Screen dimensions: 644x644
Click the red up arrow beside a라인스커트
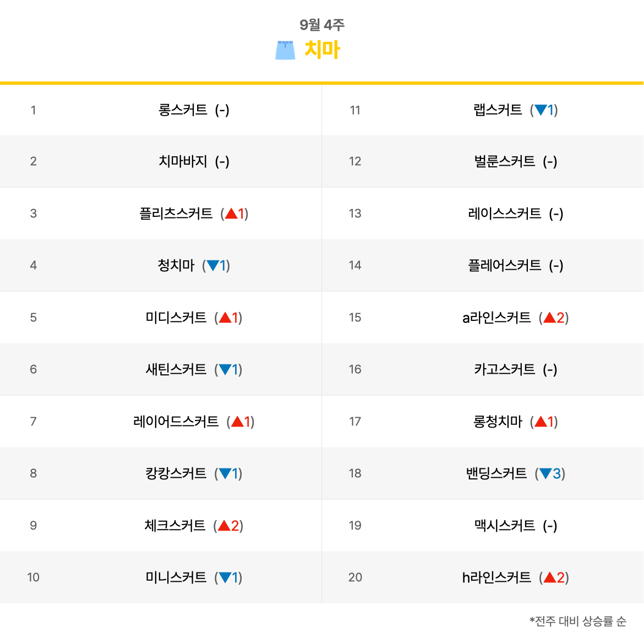click(549, 318)
